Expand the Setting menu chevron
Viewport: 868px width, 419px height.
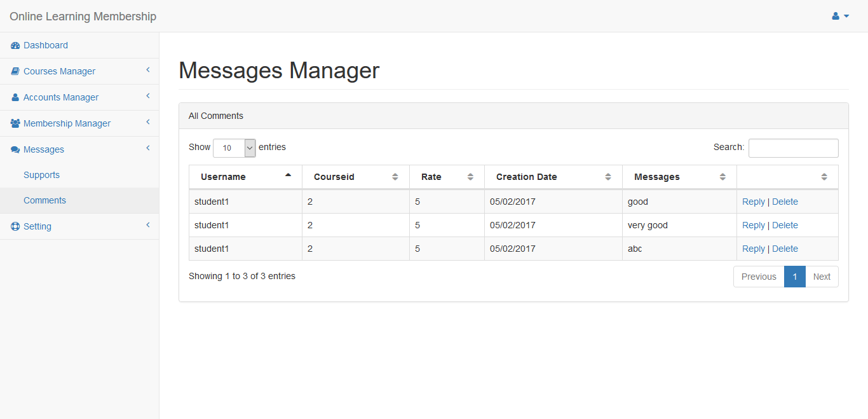click(148, 225)
